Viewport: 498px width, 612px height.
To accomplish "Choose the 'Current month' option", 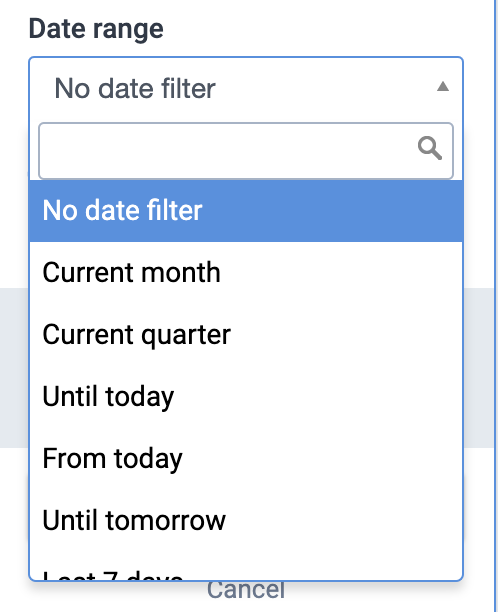I will click(x=246, y=272).
